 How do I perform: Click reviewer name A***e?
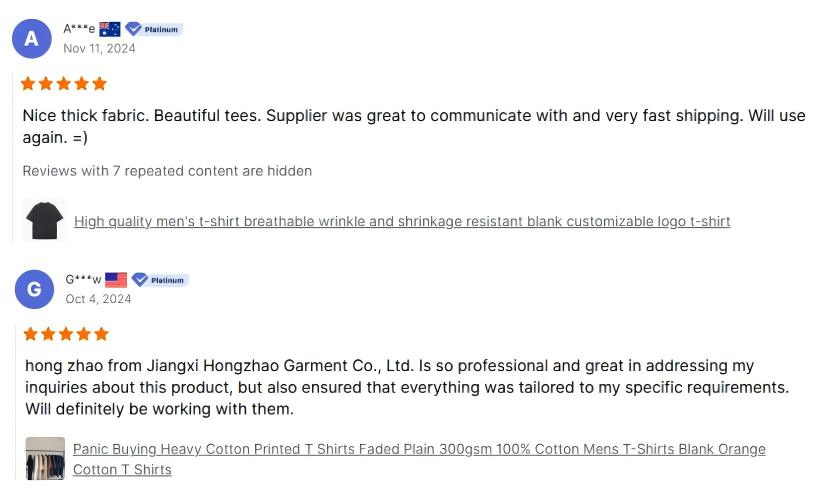tap(79, 29)
